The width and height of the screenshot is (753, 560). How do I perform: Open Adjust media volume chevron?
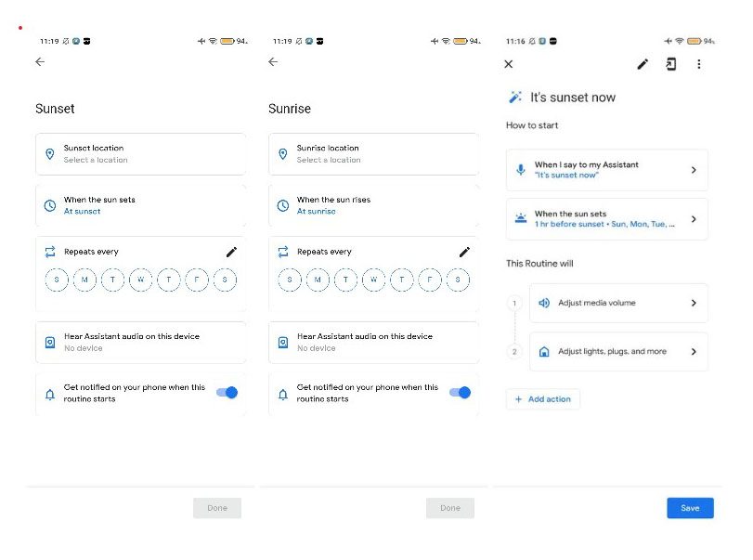coord(694,303)
